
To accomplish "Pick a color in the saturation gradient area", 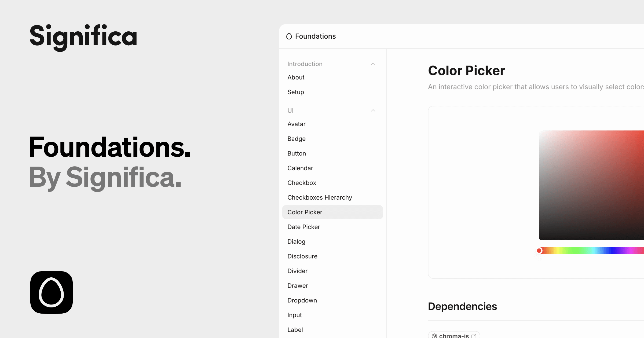I will click(x=590, y=185).
